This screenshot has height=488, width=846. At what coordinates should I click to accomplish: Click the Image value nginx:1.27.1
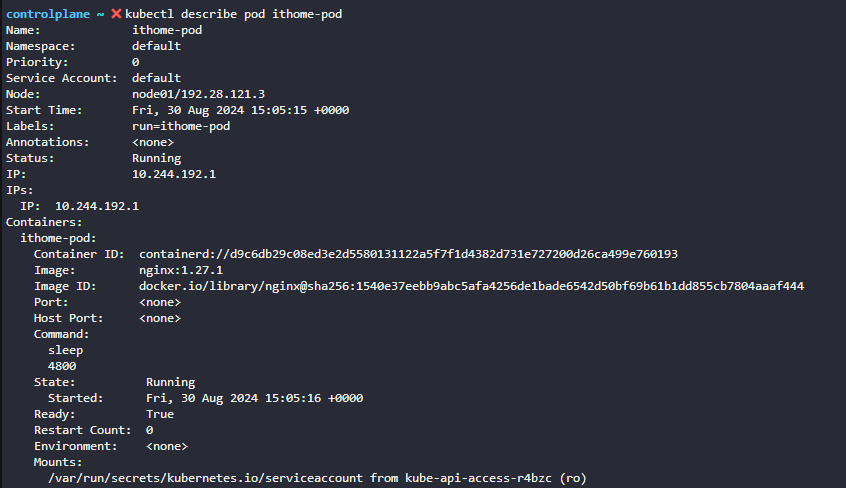(x=181, y=270)
